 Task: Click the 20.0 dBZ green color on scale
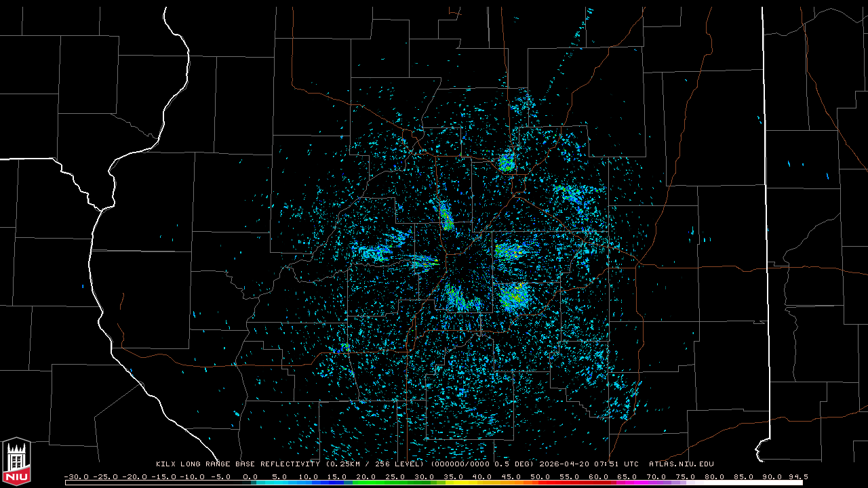[366, 483]
